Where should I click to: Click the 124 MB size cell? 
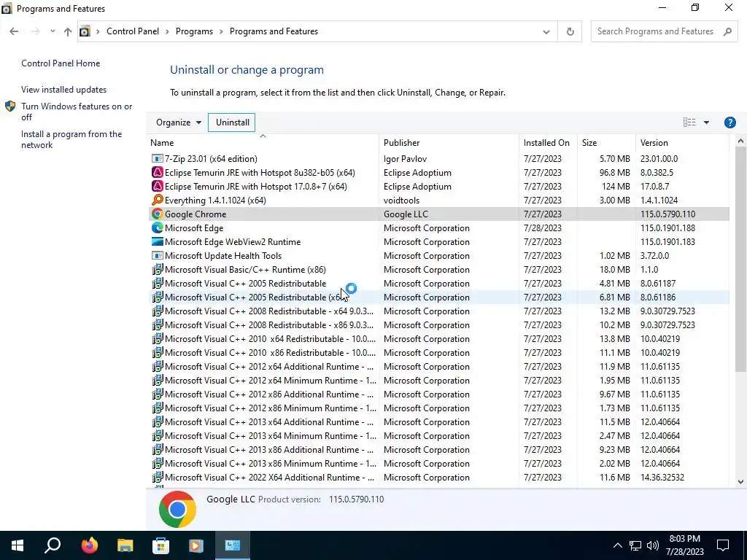[616, 186]
